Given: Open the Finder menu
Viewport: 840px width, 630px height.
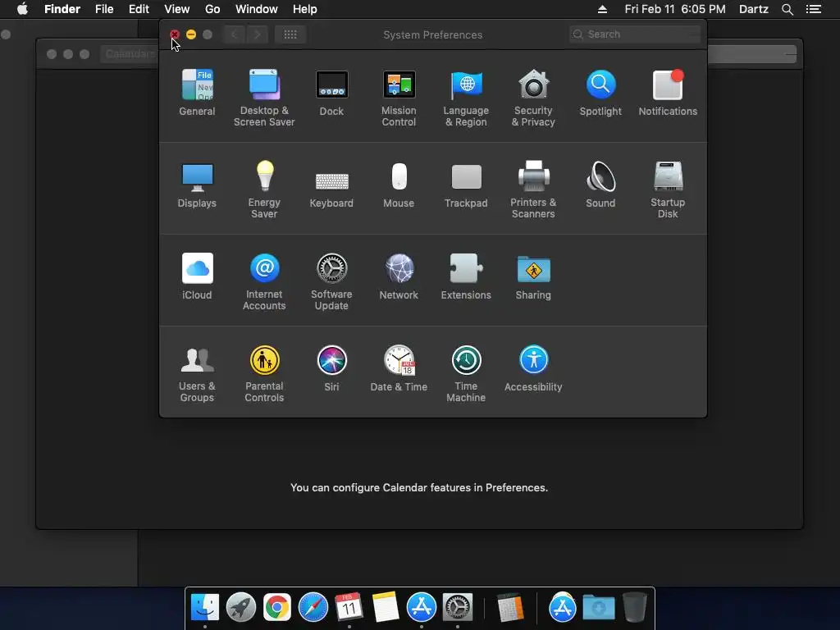Looking at the screenshot, I should point(62,9).
